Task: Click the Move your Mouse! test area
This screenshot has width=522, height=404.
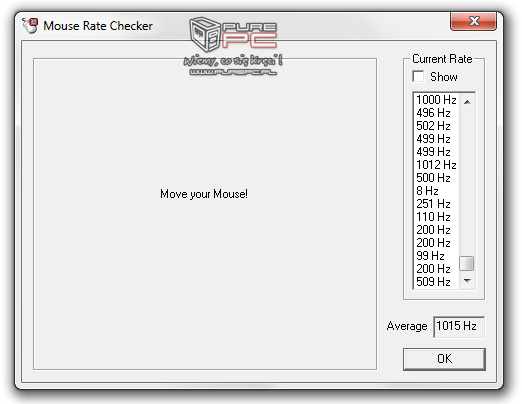Action: click(205, 214)
